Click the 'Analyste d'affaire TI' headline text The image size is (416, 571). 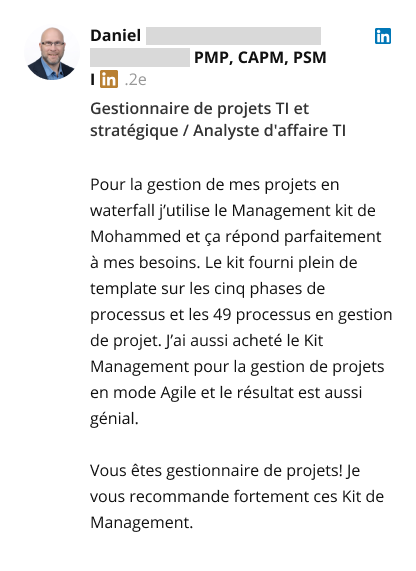point(270,130)
